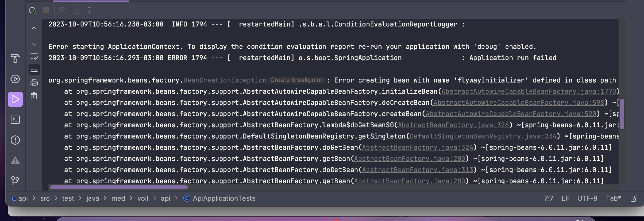Select the src breadcrumb
Viewport: 644px width, 221px height.
(x=45, y=198)
